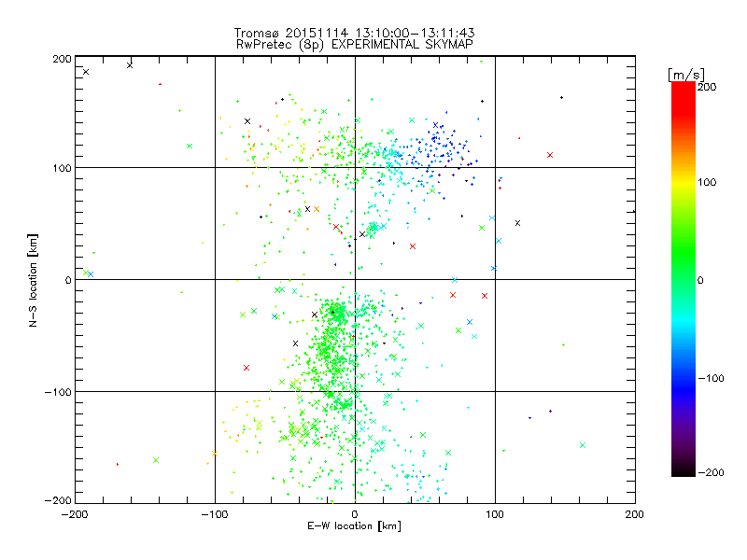Click the x-axis tick label '200'
747x560 pixels.
(635, 514)
